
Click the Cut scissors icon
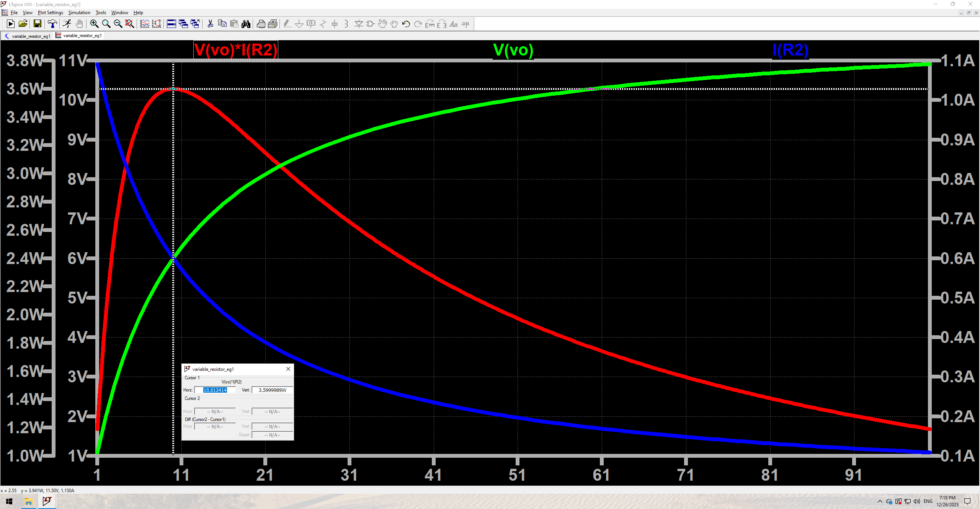click(x=210, y=24)
